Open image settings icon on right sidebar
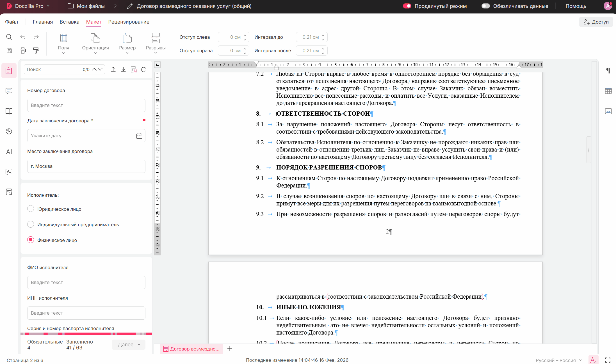 608,111
